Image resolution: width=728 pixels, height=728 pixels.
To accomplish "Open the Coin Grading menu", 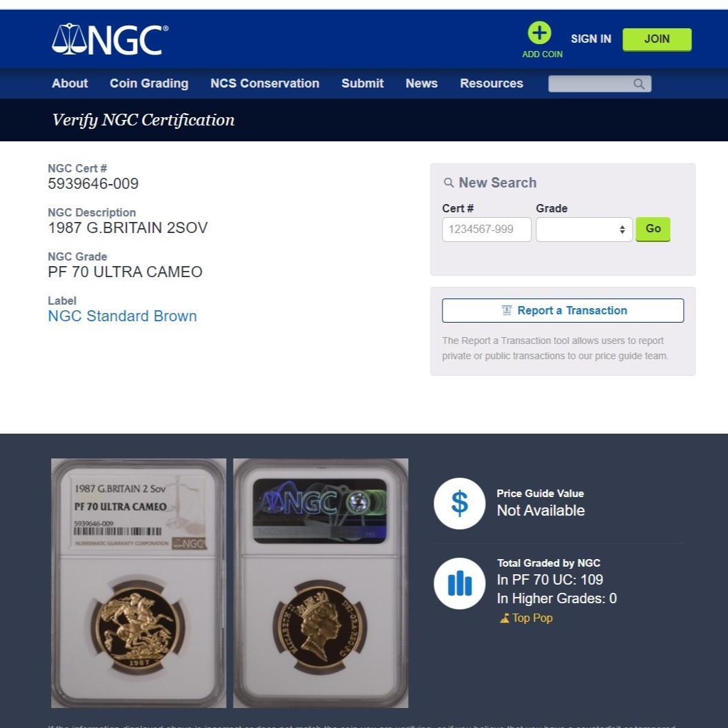I will pyautogui.click(x=149, y=83).
